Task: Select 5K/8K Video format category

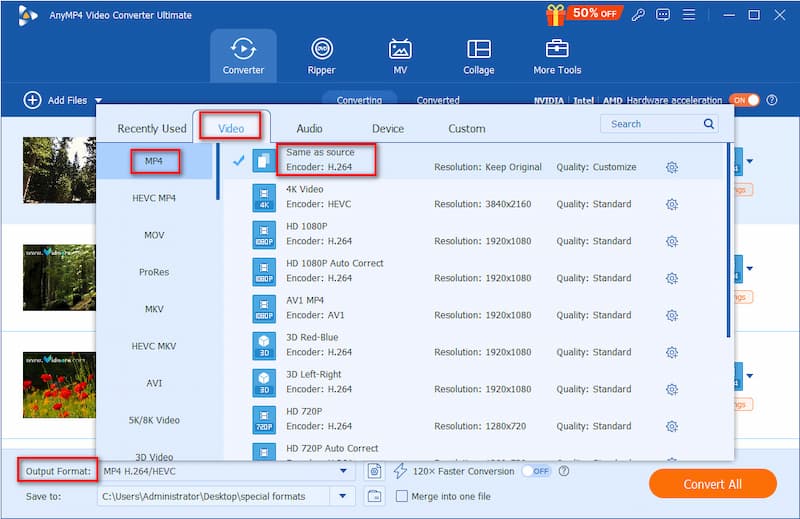Action: (x=154, y=420)
